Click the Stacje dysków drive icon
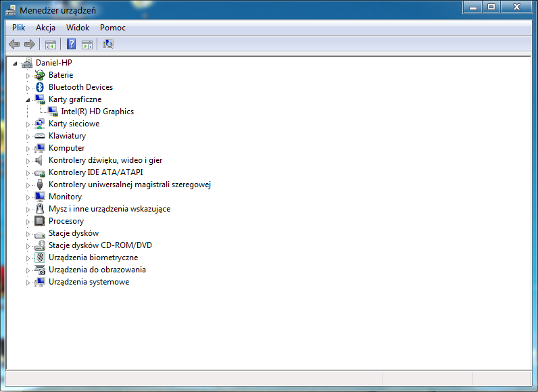The image size is (538, 392). pos(40,235)
